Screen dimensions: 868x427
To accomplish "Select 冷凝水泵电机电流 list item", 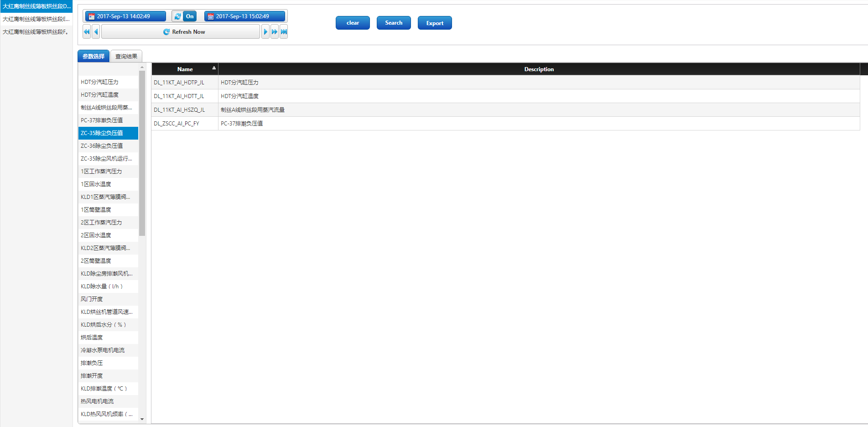I will [x=108, y=350].
